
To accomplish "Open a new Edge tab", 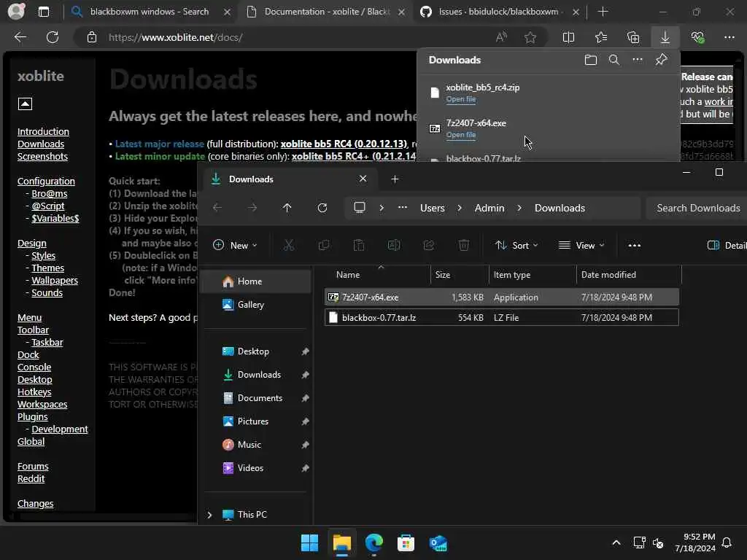I will (x=603, y=12).
